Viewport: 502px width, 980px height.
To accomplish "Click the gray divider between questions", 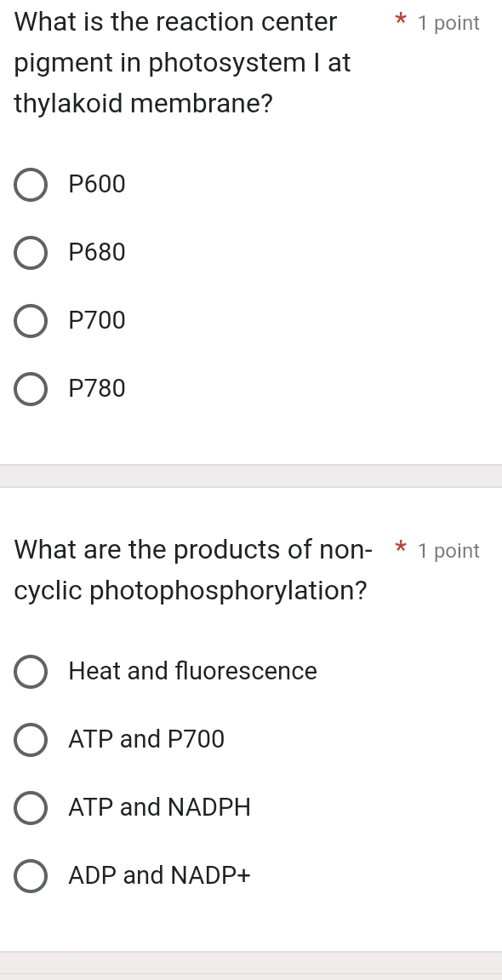I will point(251,479).
